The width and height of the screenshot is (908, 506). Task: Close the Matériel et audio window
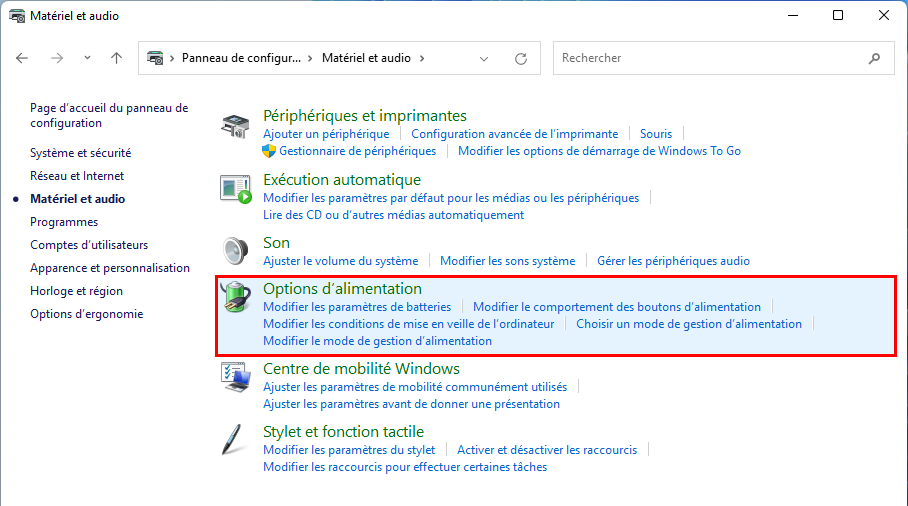point(884,15)
